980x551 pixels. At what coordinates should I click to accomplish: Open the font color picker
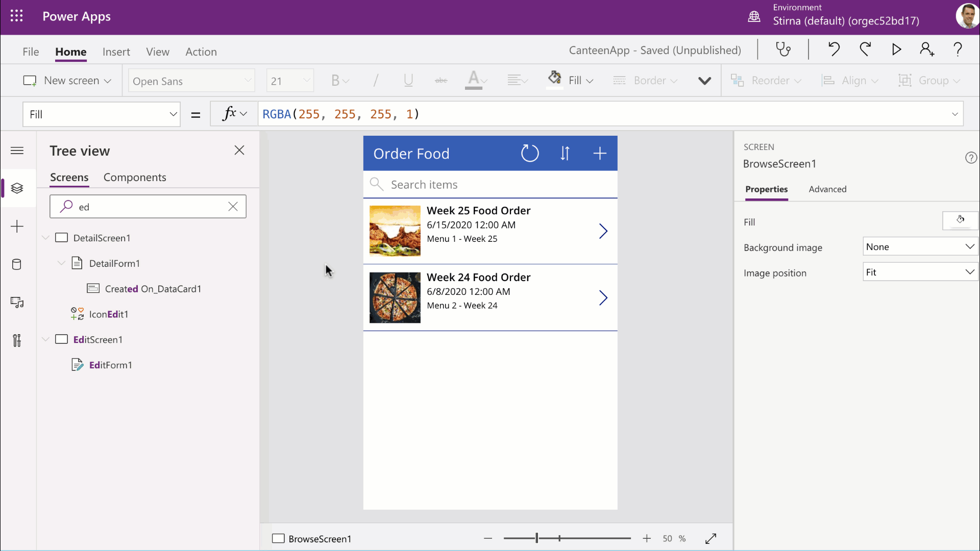point(477,81)
